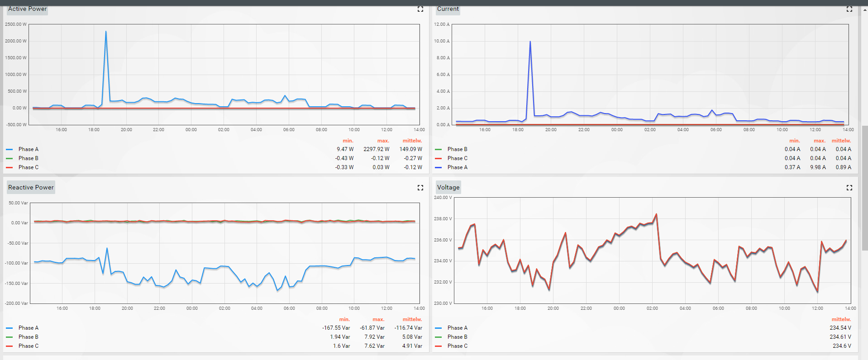
Task: Click the mittelw. column header in Voltage legend
Action: 841,319
